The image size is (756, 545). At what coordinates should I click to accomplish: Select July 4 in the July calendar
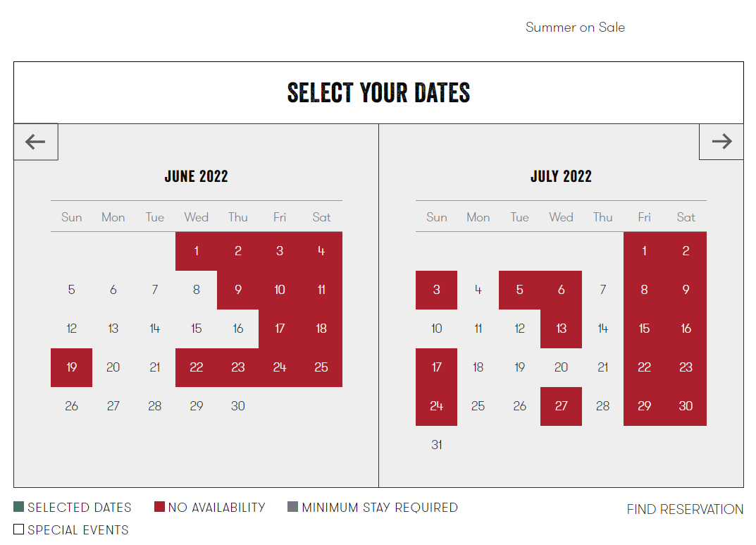[x=478, y=290]
